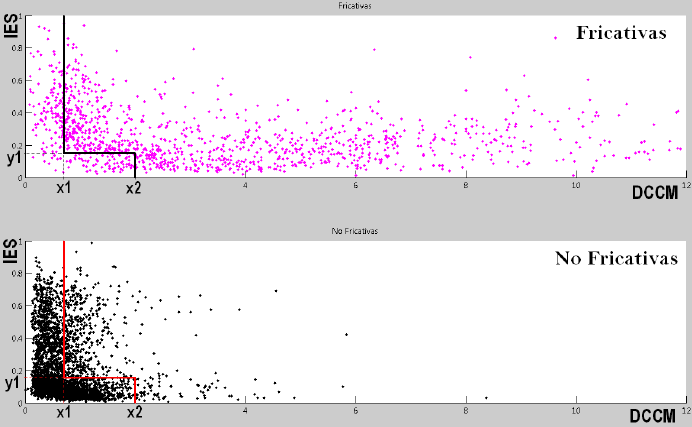
Task: Select the large Fricativas legend text
Action: click(x=621, y=33)
